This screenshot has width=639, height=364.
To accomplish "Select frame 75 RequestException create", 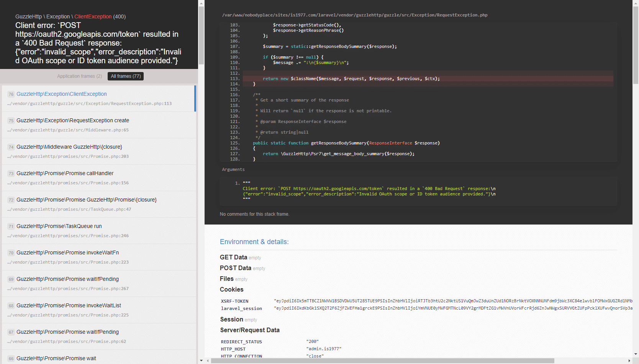I will point(99,125).
